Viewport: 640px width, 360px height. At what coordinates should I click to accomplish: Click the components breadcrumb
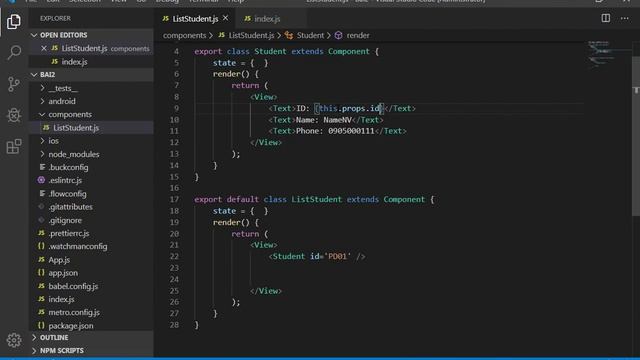pyautogui.click(x=184, y=36)
